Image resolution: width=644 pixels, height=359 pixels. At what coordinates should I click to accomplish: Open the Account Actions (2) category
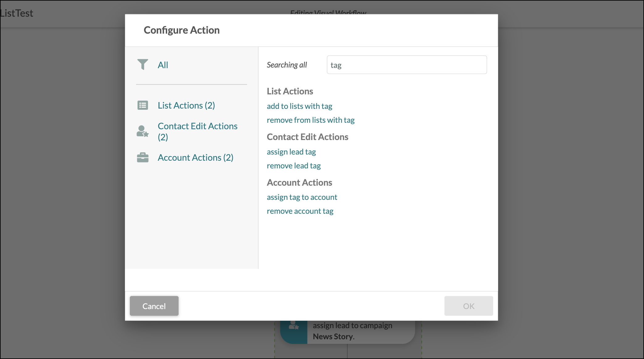[x=195, y=158]
